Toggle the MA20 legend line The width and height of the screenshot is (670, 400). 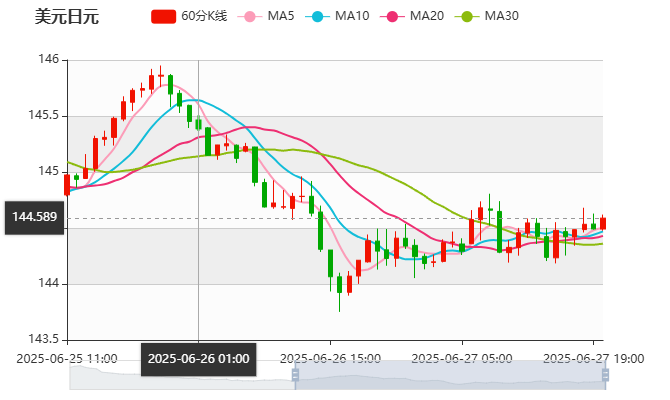point(412,16)
